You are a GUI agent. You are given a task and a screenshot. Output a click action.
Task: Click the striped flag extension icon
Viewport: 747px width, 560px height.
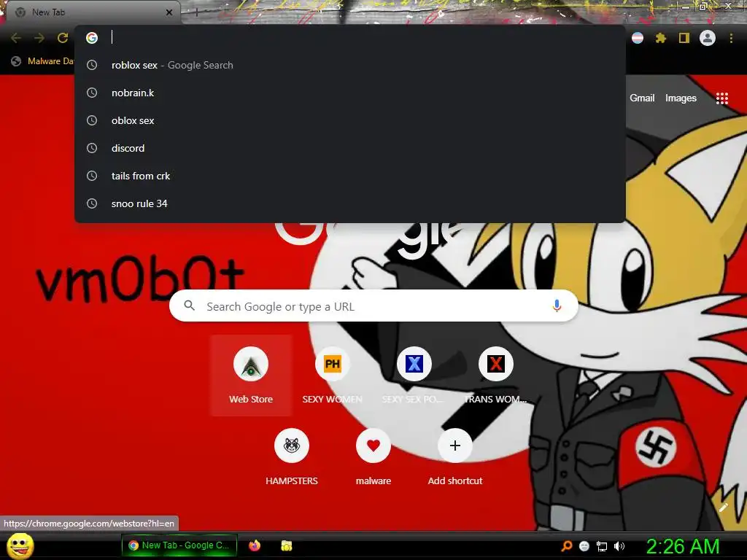pyautogui.click(x=638, y=38)
